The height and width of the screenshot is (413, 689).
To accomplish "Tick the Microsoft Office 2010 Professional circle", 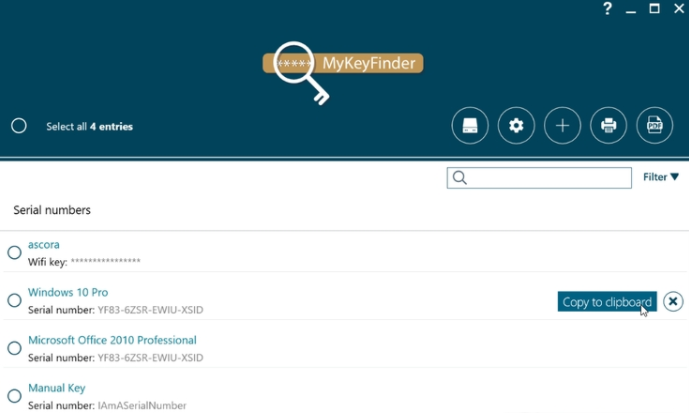I will [15, 348].
